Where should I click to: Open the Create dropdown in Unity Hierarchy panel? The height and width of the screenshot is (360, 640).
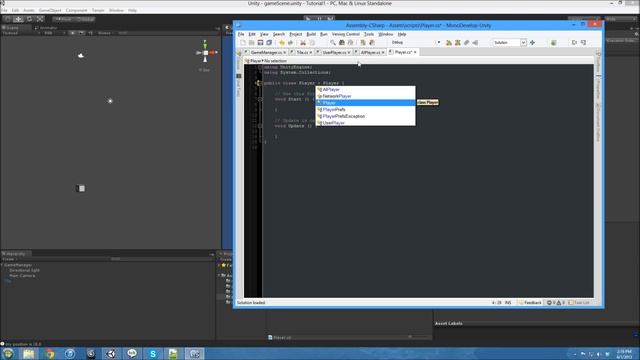tap(9, 259)
